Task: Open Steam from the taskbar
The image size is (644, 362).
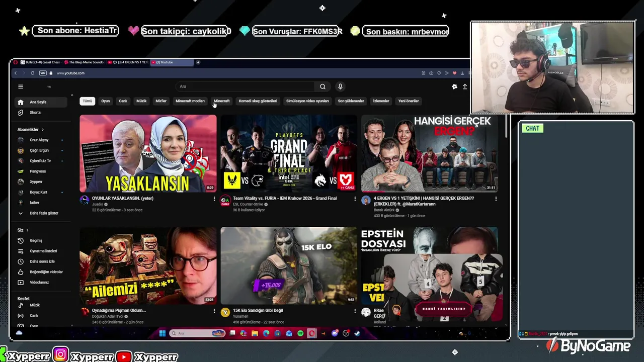Action: (x=357, y=333)
